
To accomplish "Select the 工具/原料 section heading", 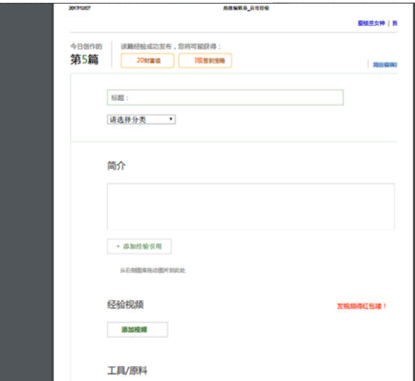I will click(x=127, y=370).
